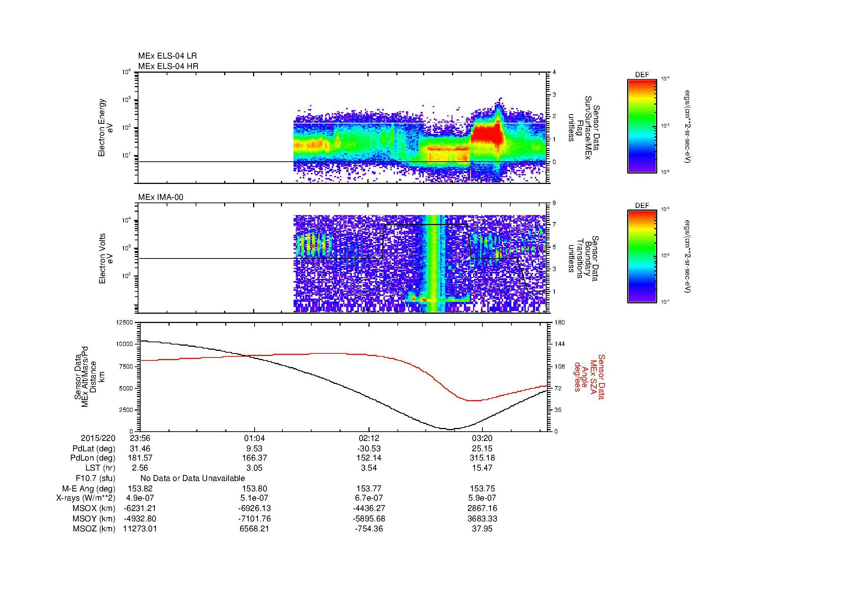This screenshot has height=613, width=868.
Task: Click 'No Data or Data Unavailable' text
Action: coord(193,478)
